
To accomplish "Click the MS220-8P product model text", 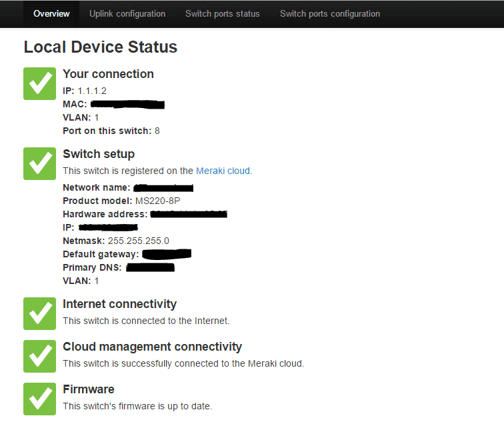I will (x=159, y=201).
